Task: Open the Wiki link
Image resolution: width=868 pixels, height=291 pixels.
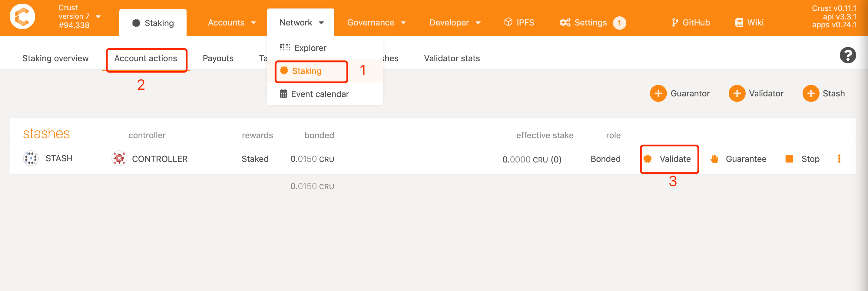Action: [749, 23]
